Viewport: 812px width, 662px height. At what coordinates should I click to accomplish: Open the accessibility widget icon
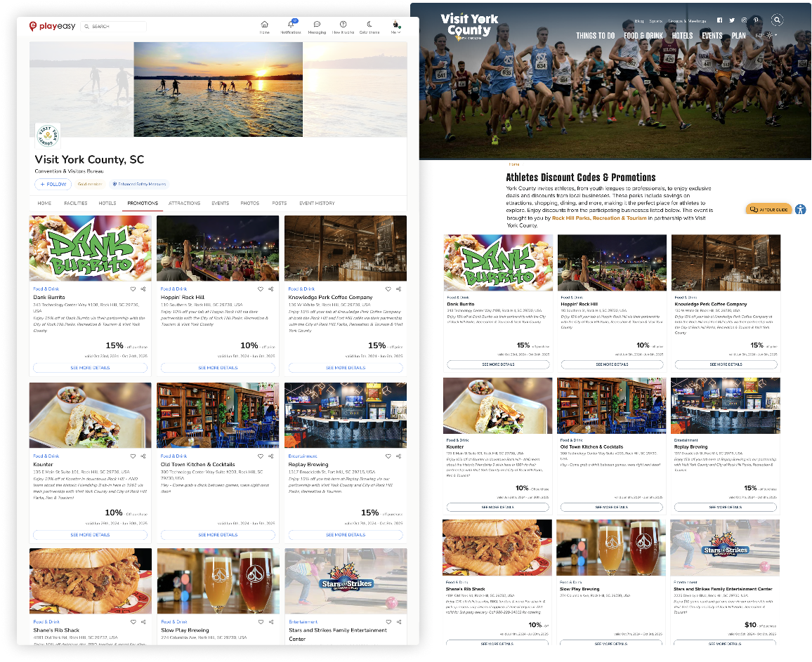tap(801, 209)
